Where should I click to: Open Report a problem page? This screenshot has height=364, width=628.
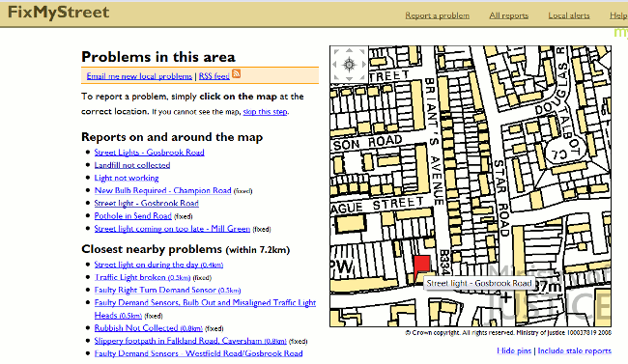437,15
